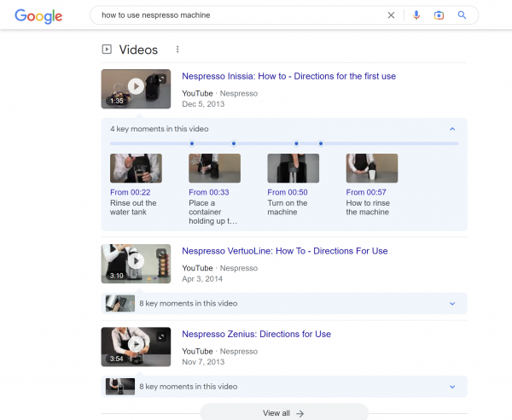Click the Videos heading text
This screenshot has width=512, height=420.
pos(138,50)
